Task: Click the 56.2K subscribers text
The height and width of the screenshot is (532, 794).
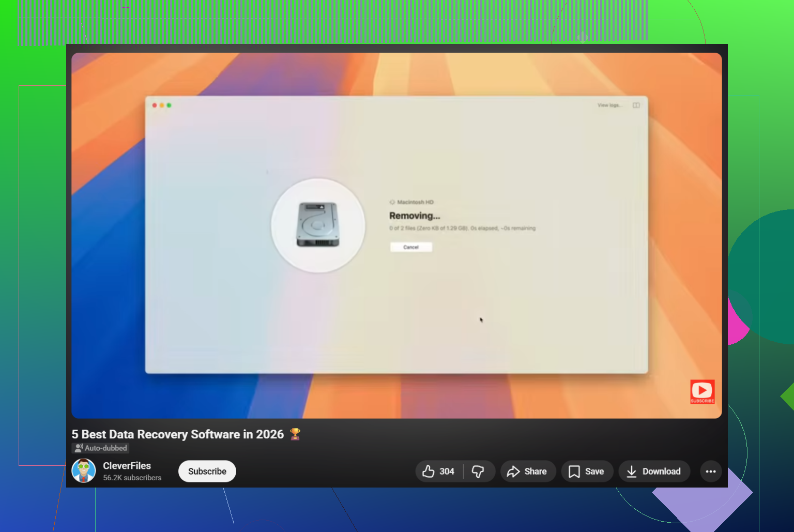Action: 132,478
